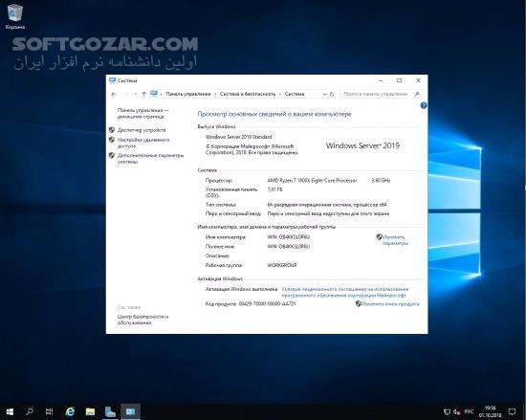Open Панель управления домашняя страница link
Viewport: 526px width, 420px height.
[x=142, y=114]
